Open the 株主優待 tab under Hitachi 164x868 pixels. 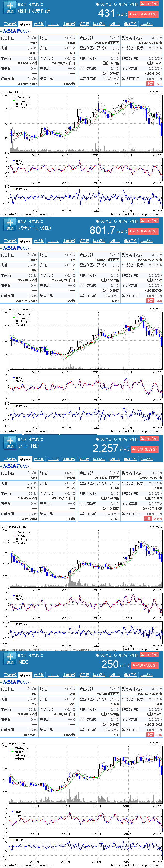point(99,24)
